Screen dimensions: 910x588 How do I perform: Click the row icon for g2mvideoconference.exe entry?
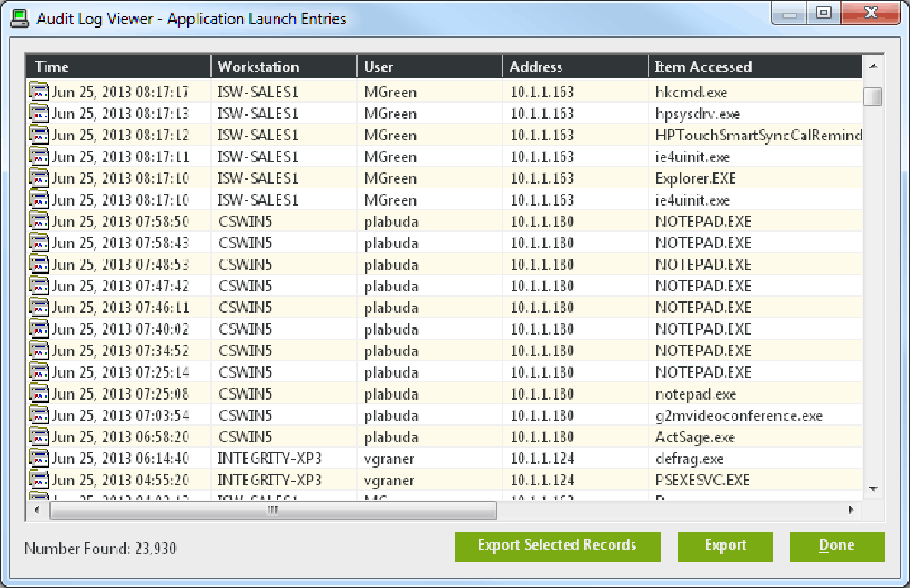(39, 416)
